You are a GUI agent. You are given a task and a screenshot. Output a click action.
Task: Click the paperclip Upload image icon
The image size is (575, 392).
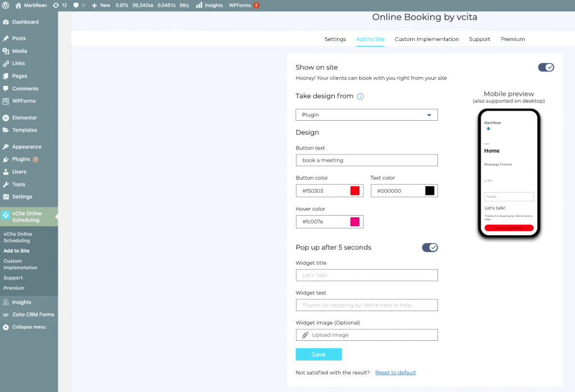(305, 335)
